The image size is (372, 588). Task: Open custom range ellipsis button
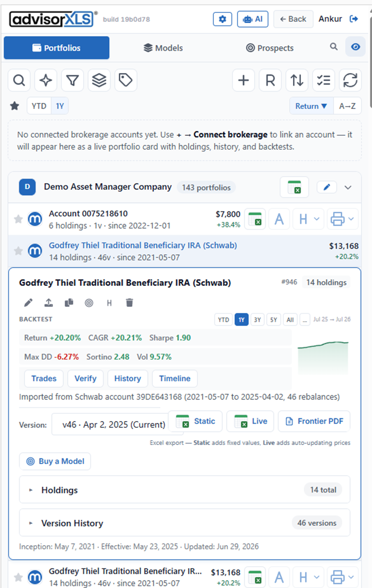coord(305,320)
